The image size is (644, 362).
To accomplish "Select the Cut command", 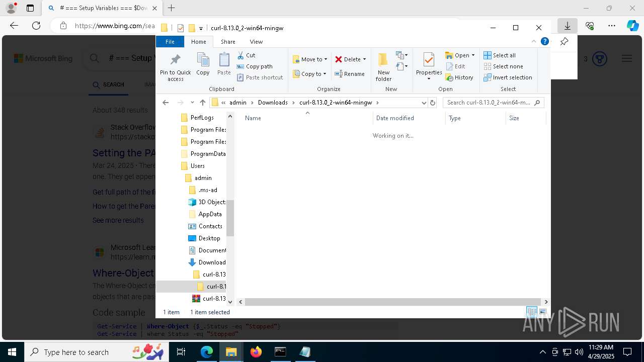I will 246,55.
